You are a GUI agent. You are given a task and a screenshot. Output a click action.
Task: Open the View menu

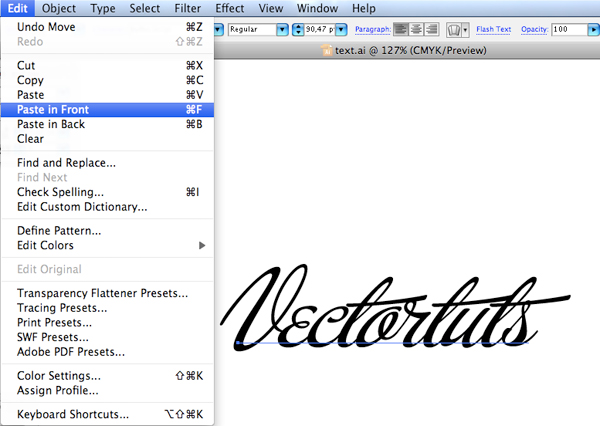tap(271, 8)
